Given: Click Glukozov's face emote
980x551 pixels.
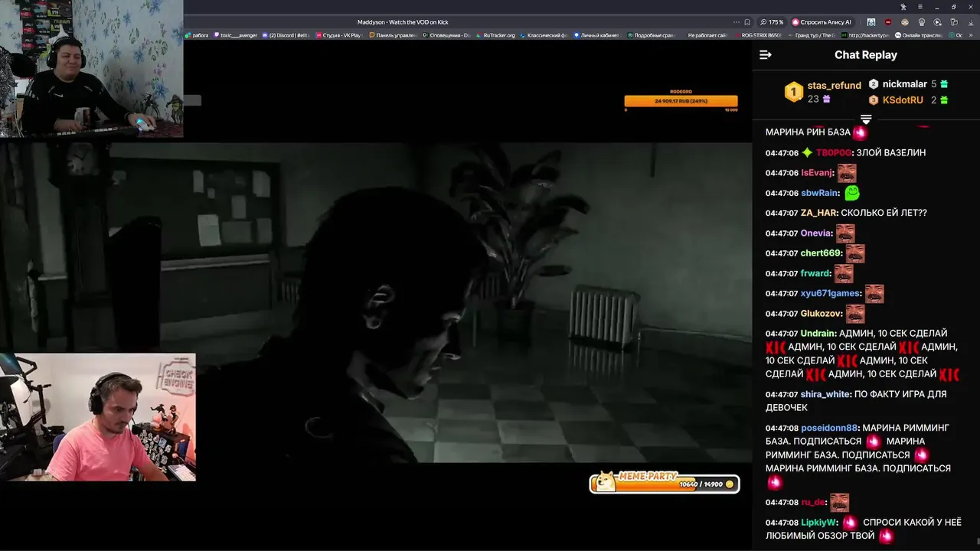Looking at the screenshot, I should point(855,313).
